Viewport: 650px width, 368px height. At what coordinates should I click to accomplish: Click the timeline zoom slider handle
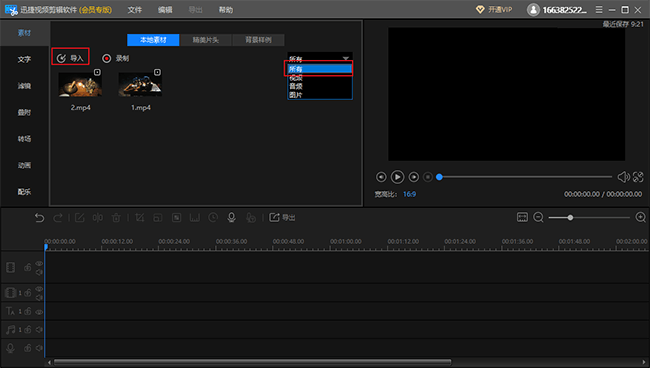[570, 218]
